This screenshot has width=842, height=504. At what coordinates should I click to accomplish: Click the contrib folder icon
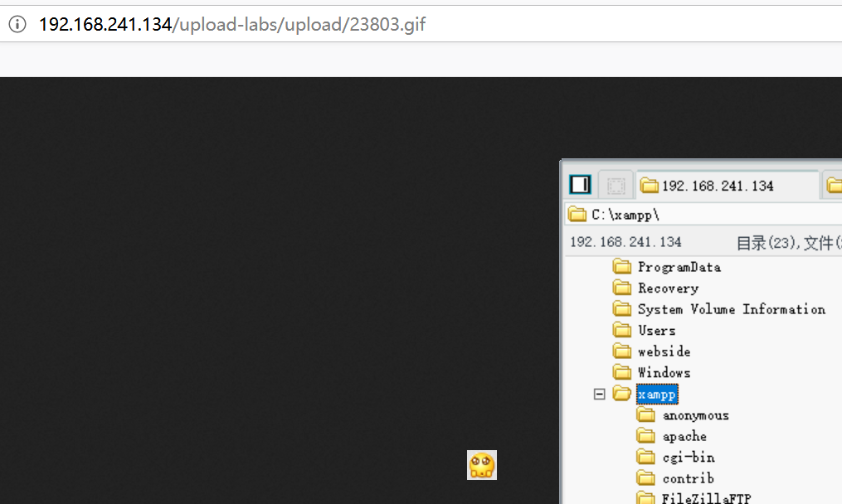coord(646,477)
